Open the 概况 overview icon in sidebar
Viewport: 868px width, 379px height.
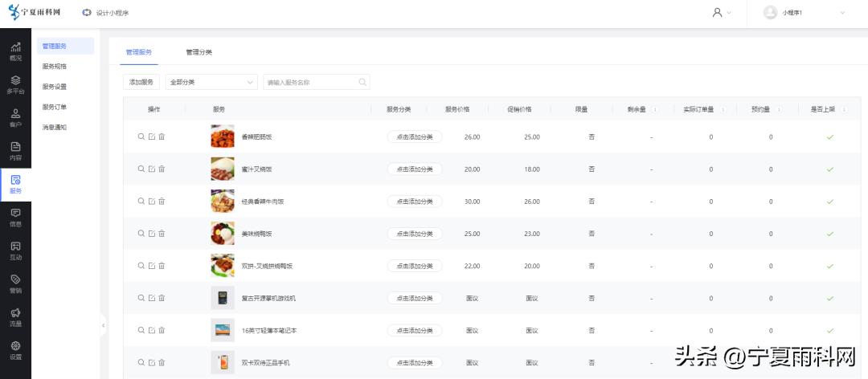tap(15, 51)
